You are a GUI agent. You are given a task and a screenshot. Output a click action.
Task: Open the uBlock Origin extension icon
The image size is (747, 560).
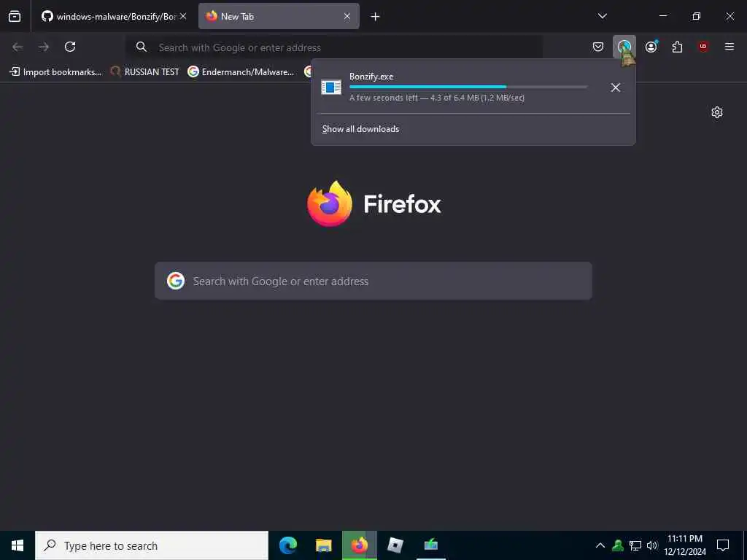point(703,47)
